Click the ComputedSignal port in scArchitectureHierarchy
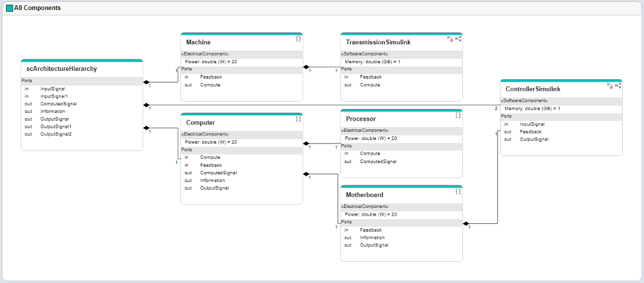Image resolution: width=644 pixels, height=283 pixels. pos(58,103)
